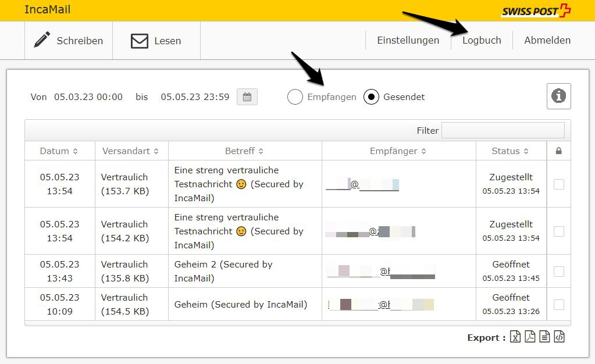
Task: Click 'Vertraulich (153.7 KB)' cell
Action: [x=125, y=184]
